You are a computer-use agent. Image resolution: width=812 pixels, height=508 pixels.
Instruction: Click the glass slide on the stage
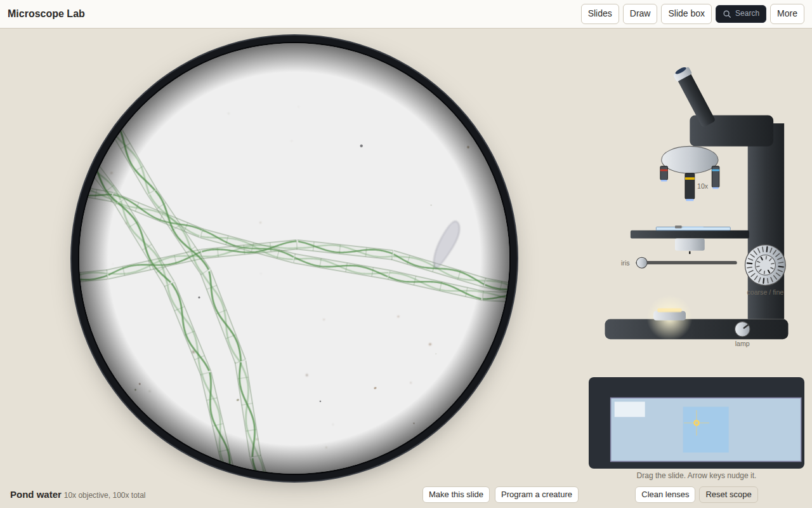tap(693, 229)
